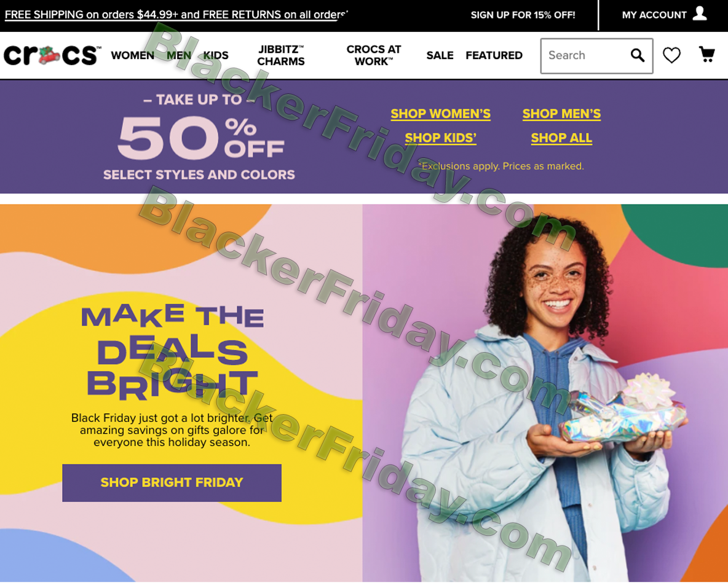The height and width of the screenshot is (588, 728).
Task: Open the Men menu
Action: 179,55
